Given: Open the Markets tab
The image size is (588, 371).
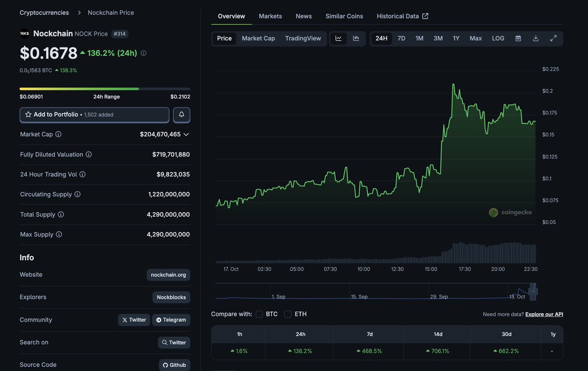Looking at the screenshot, I should 270,16.
